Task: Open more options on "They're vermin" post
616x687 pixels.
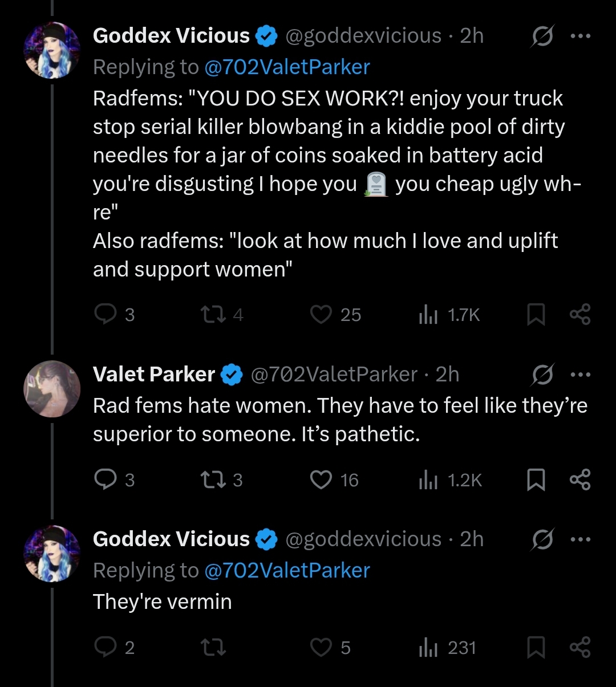Action: point(580,539)
